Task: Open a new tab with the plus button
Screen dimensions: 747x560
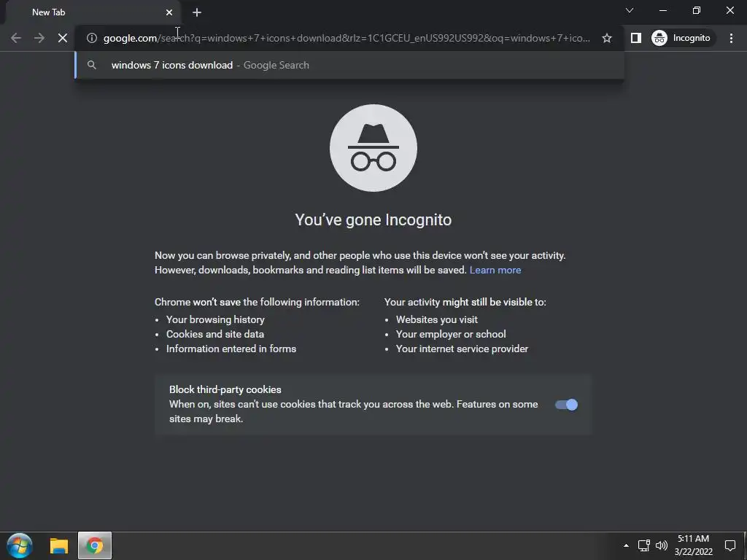Action: coord(197,12)
